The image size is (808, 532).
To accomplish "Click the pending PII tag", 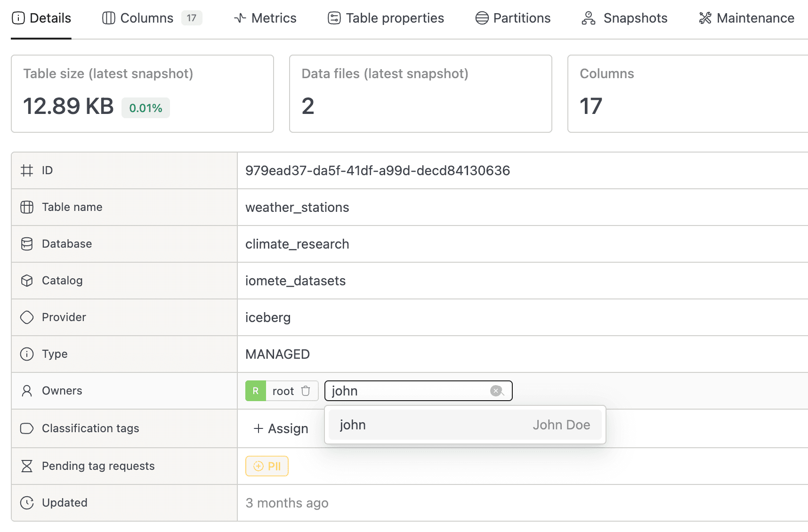I will [267, 466].
